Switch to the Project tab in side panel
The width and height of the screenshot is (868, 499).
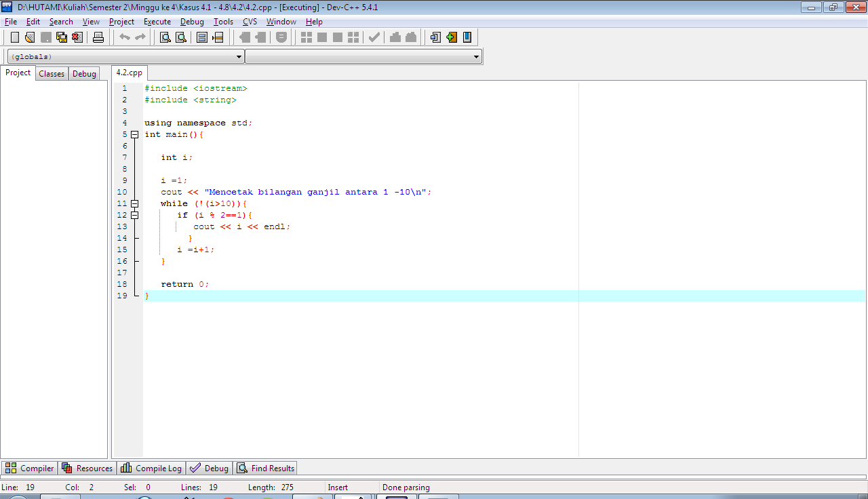[18, 73]
